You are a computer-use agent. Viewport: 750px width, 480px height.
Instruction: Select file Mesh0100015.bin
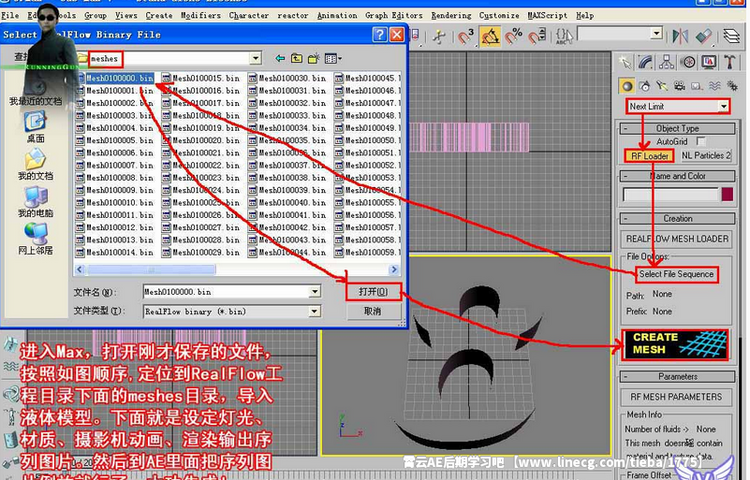click(x=201, y=77)
